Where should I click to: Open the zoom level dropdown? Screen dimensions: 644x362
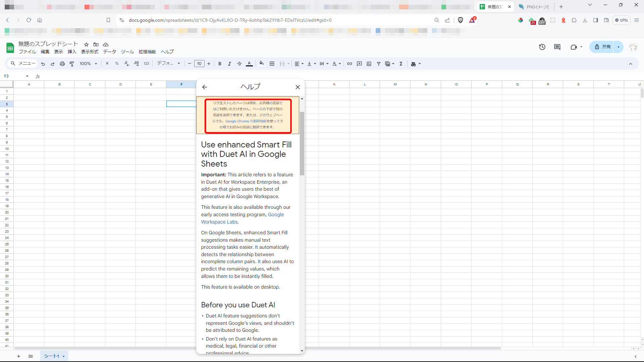(x=88, y=64)
